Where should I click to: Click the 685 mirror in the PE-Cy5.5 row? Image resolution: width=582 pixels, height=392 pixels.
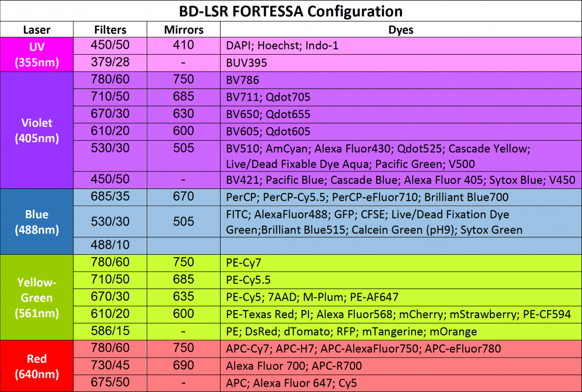(184, 280)
